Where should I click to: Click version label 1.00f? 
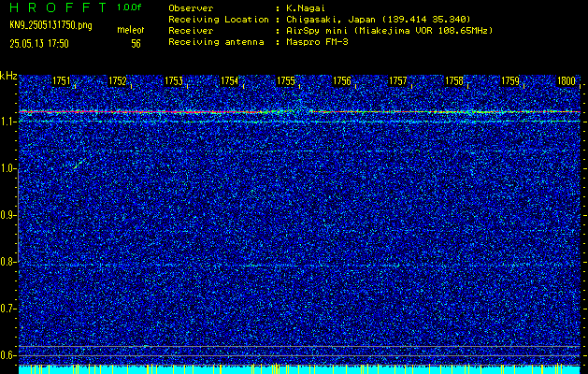click(x=129, y=7)
